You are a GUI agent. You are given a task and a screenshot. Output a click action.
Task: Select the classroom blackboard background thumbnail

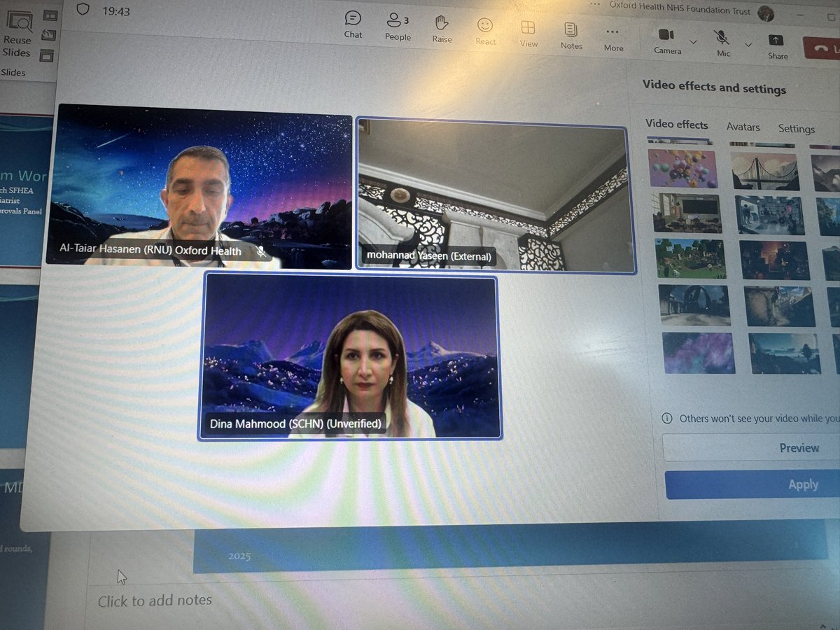pos(686,213)
